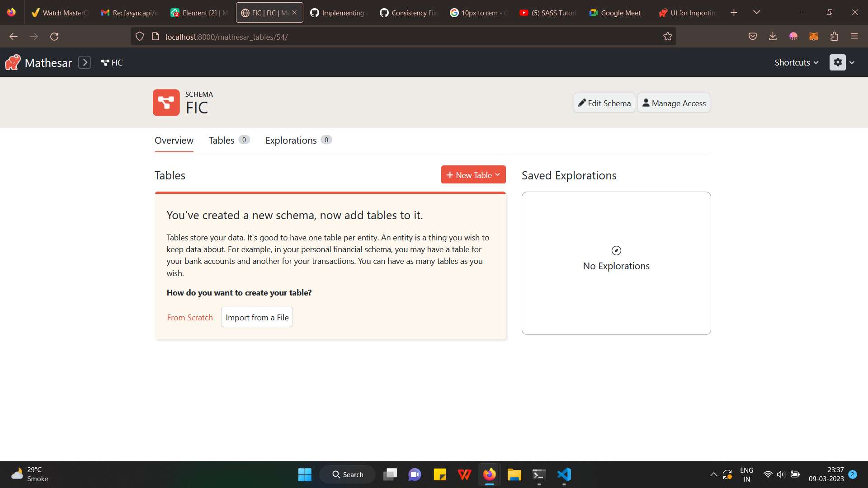Open the Shortcuts dropdown
The width and height of the screenshot is (868, 488).
796,62
